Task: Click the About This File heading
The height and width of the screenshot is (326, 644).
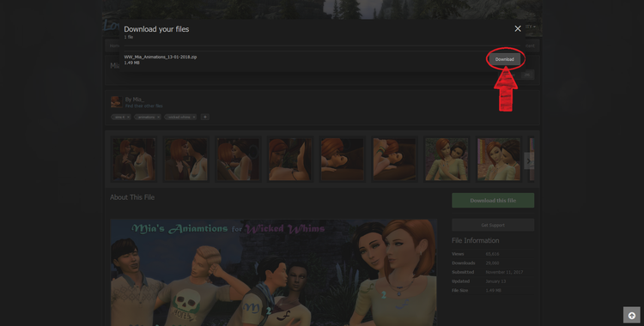Action: [x=132, y=197]
